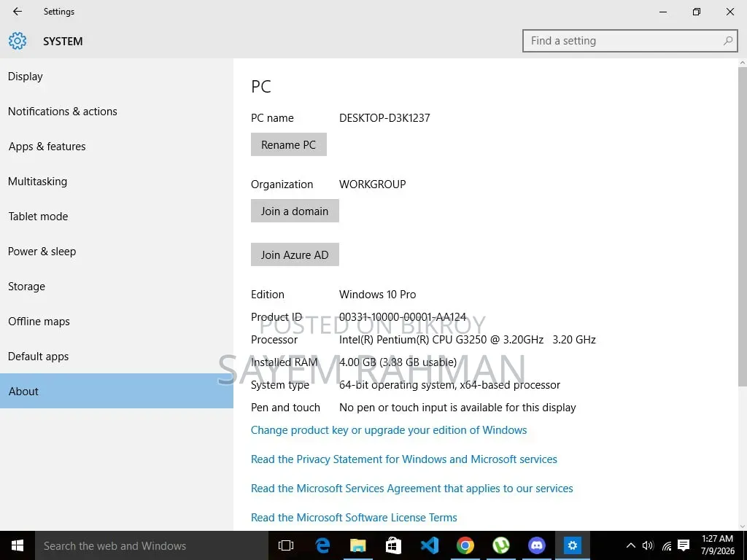This screenshot has height=560, width=747.
Task: Launch Google Chrome from taskbar
Action: pyautogui.click(x=465, y=545)
